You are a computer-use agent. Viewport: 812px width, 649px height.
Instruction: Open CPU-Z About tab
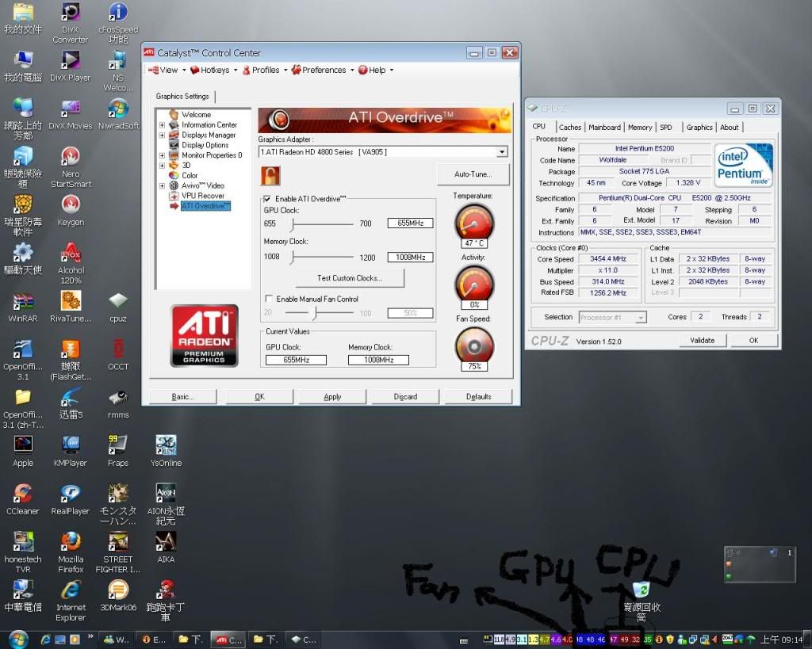pos(730,128)
